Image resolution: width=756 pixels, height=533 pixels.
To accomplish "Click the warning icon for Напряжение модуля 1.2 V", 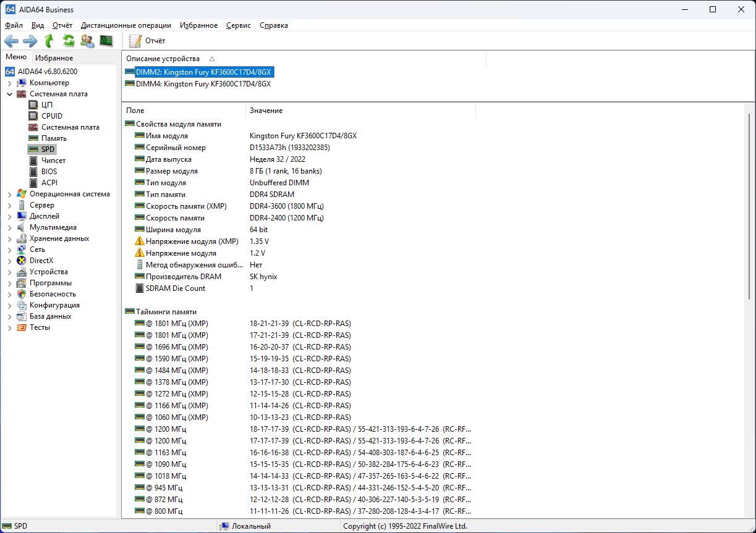I will click(140, 253).
